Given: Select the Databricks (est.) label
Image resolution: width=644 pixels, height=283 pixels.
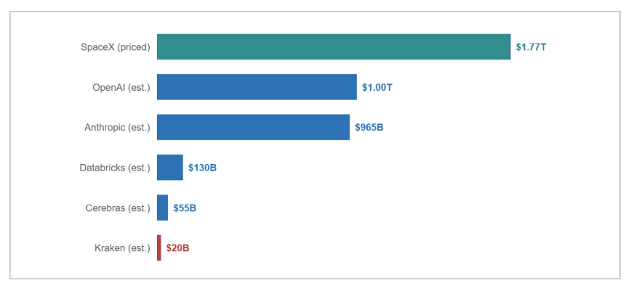Looking at the screenshot, I should pyautogui.click(x=115, y=168).
